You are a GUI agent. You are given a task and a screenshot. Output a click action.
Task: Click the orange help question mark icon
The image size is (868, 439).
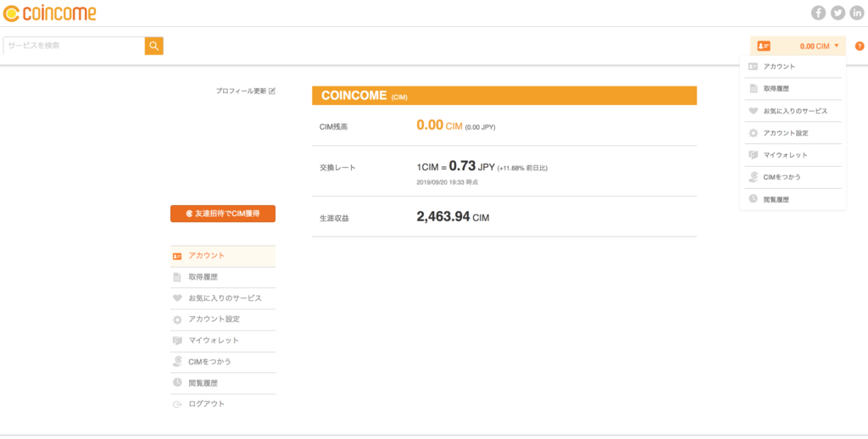(x=860, y=46)
